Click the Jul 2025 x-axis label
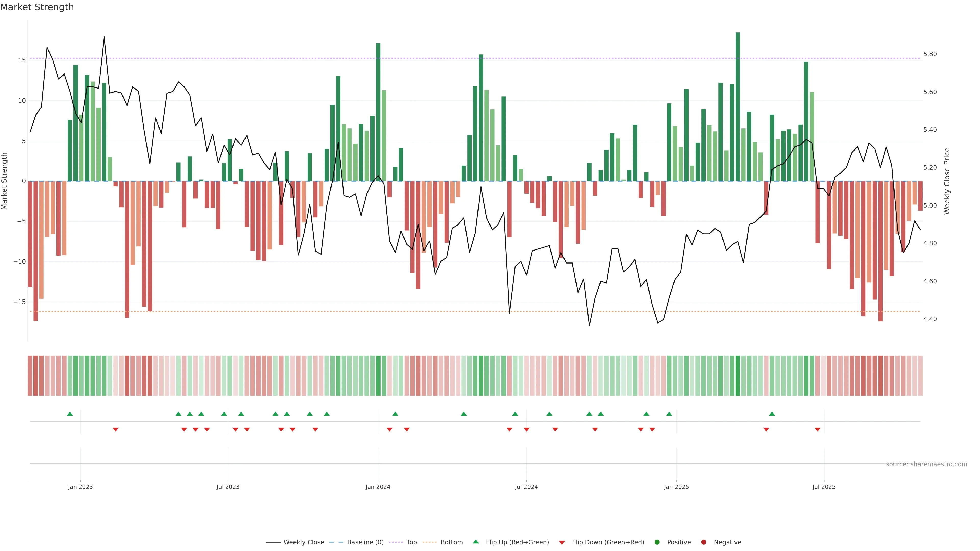The width and height of the screenshot is (980, 551). tap(824, 487)
